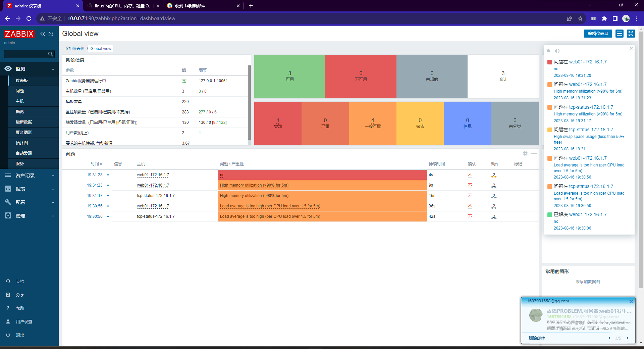Open the problems widget gear settings

coord(525,153)
